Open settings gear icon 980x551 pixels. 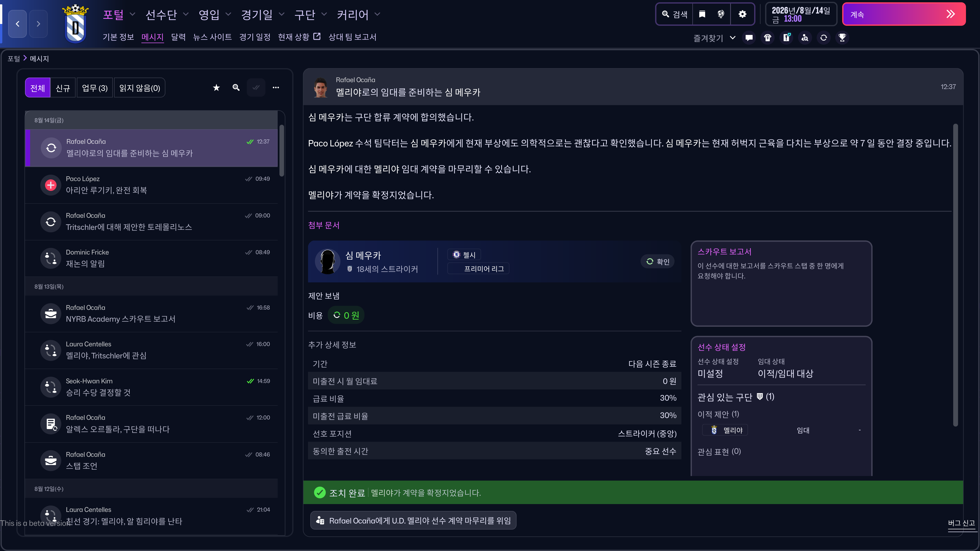point(742,15)
